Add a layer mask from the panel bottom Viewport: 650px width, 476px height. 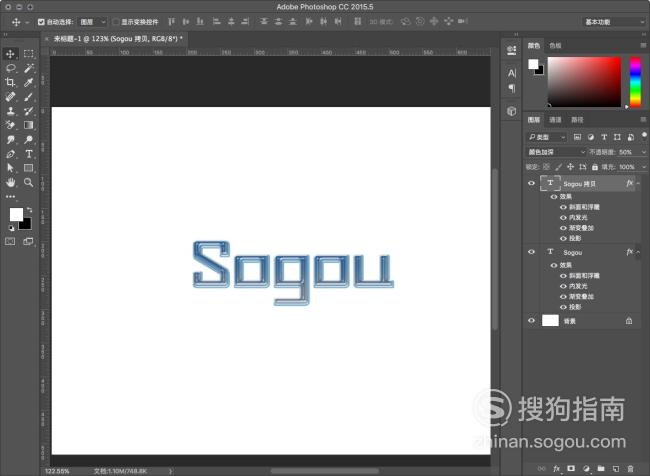point(571,469)
